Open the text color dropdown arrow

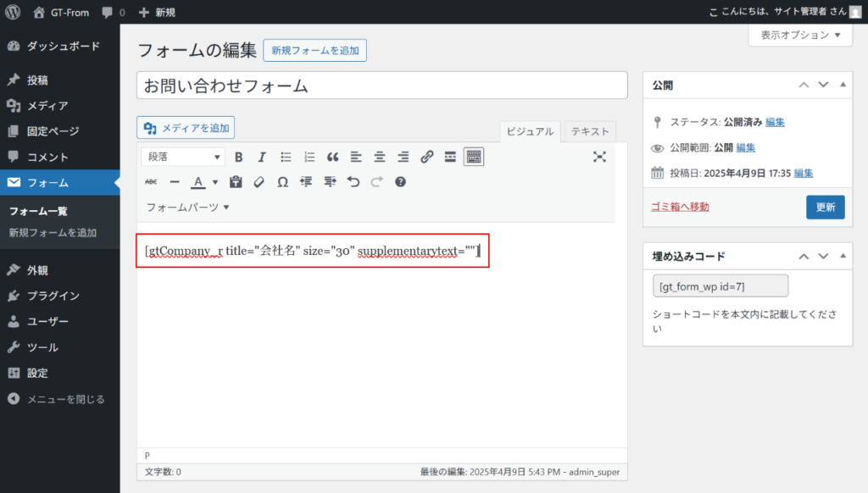[x=214, y=182]
